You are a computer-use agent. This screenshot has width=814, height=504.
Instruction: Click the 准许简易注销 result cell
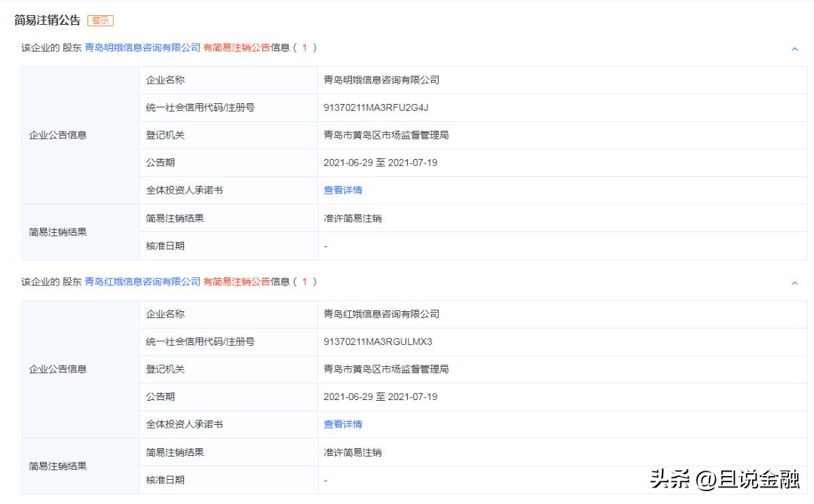[354, 218]
